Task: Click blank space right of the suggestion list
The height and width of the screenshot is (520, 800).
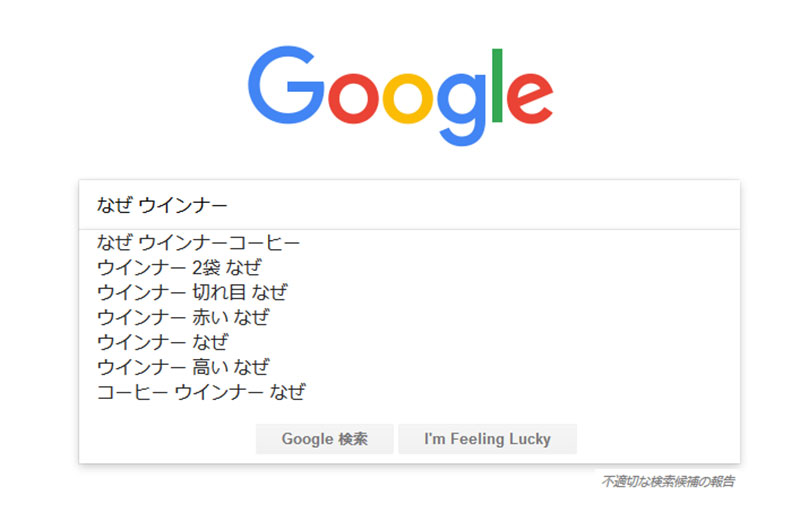Action: click(520, 317)
